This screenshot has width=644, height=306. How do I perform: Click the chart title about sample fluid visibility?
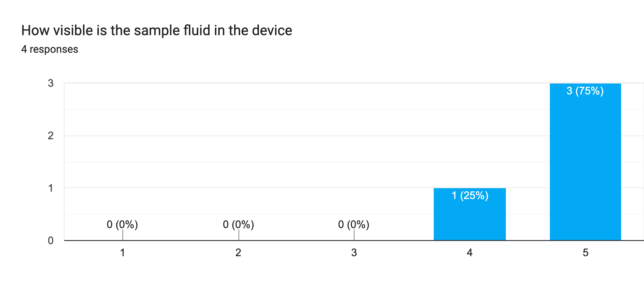[x=157, y=30]
